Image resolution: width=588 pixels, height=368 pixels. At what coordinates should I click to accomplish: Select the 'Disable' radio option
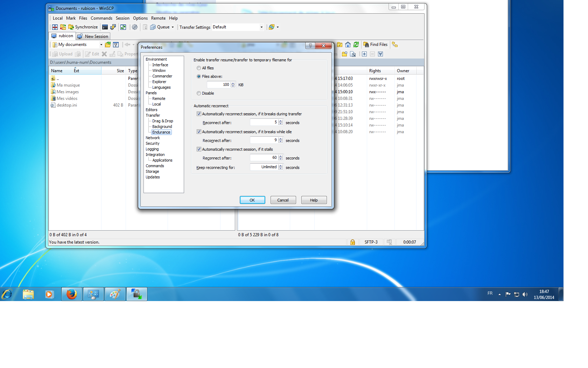pos(199,93)
